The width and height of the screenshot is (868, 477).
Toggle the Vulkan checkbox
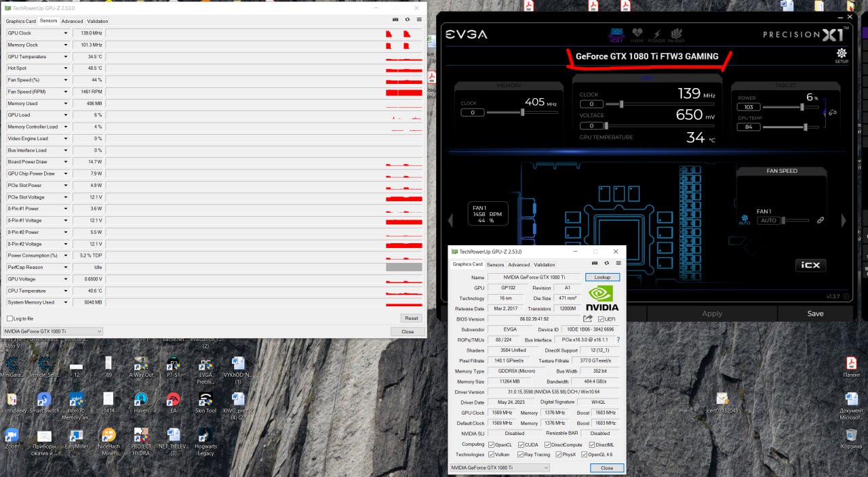pos(492,455)
